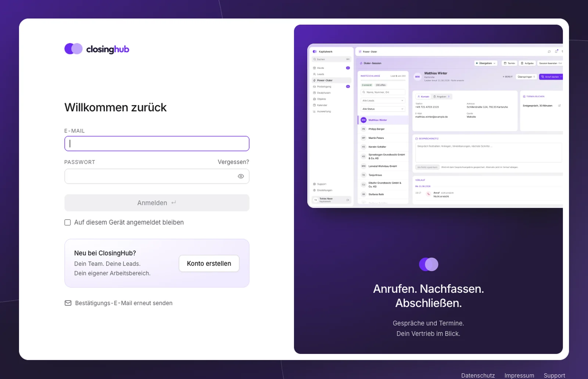Submit with the Anmelden button
588x379 pixels.
157,203
